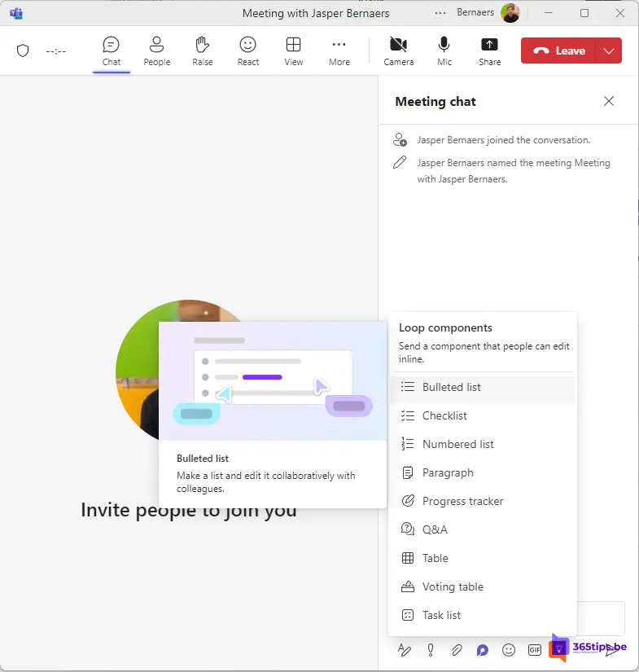This screenshot has width=639, height=672.
Task: Open the GIF picker
Action: [535, 650]
